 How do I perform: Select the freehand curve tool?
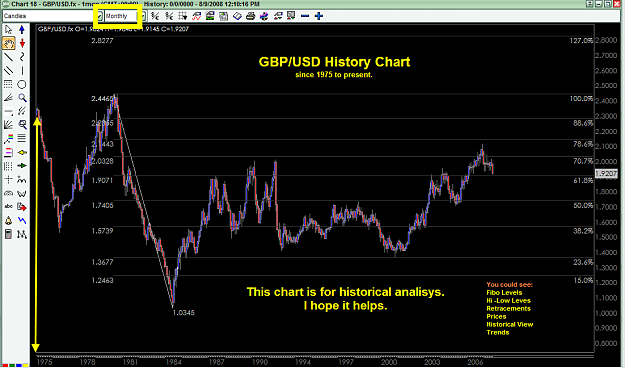(x=22, y=57)
